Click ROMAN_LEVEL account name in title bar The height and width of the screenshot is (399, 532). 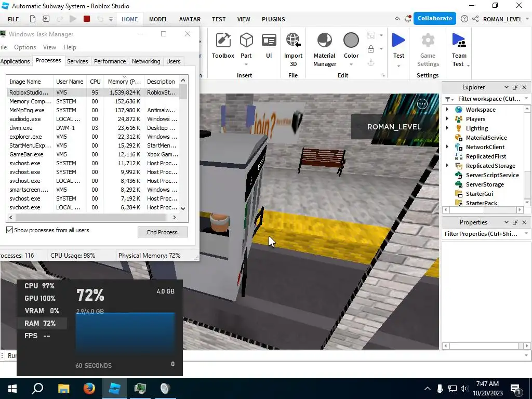tap(502, 19)
